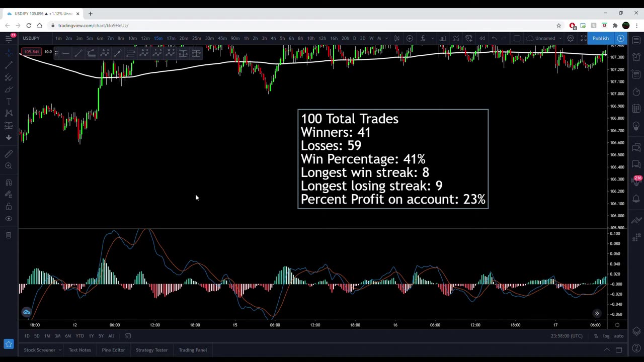Open the hamburger menu with notification badge
Image resolution: width=644 pixels, height=362 pixels.
9,38
